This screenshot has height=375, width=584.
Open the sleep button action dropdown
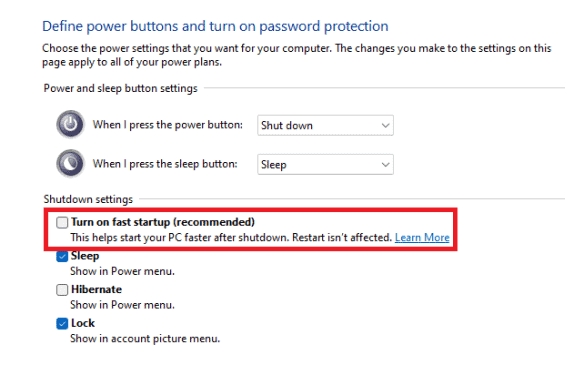(x=325, y=165)
